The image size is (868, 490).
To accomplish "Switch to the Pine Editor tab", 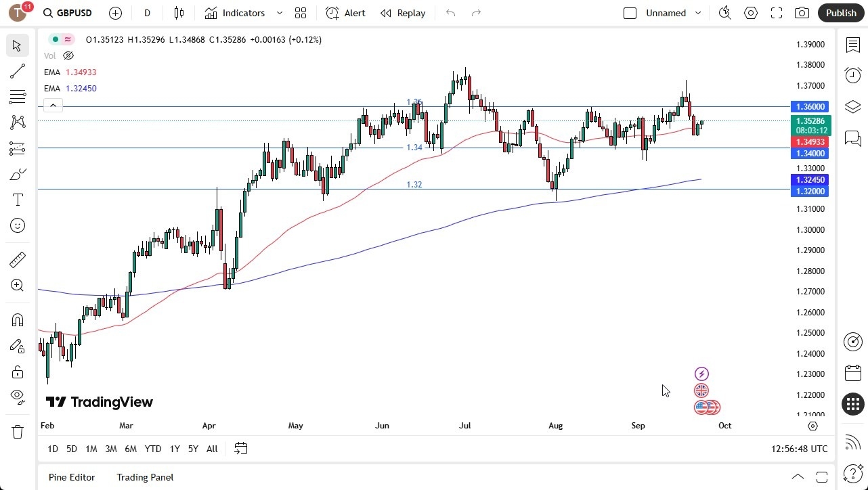I will (x=71, y=477).
